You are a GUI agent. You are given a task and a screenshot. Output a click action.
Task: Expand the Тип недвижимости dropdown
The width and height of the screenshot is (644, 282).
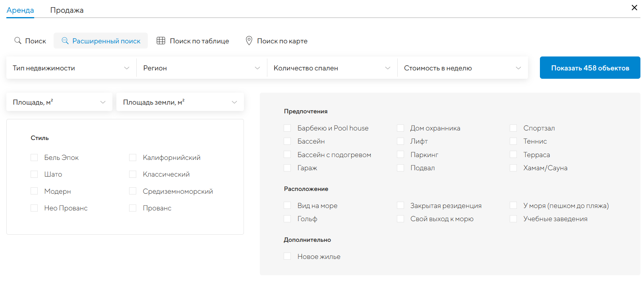[x=72, y=68]
